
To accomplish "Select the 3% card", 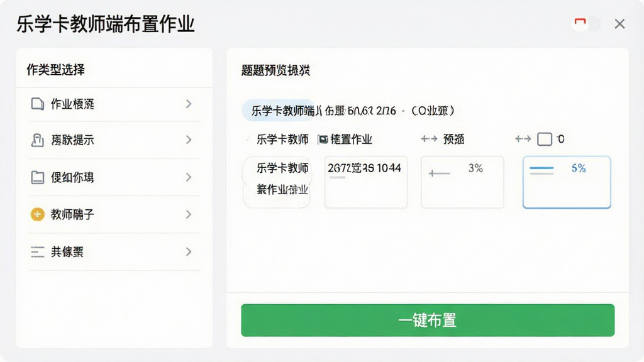I will [x=462, y=182].
